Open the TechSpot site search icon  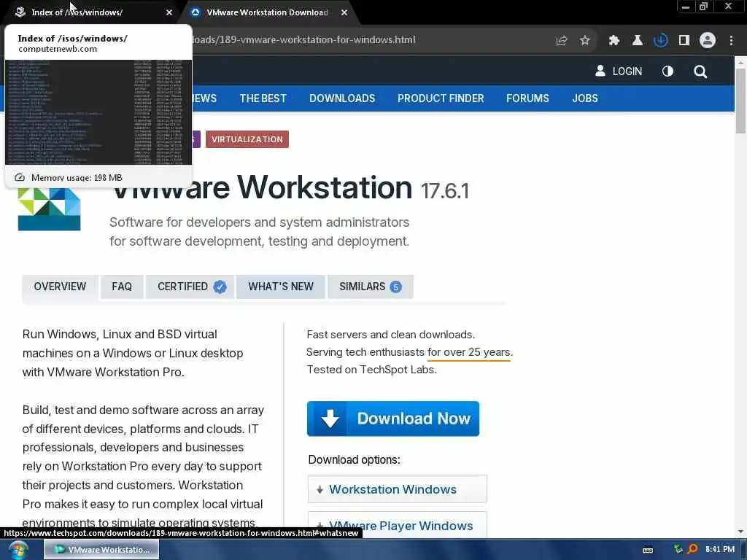point(700,71)
